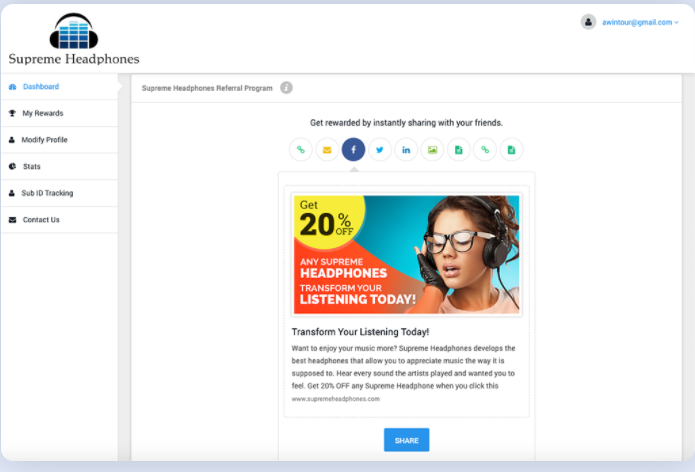Open the Dashboard sidebar item

41,87
